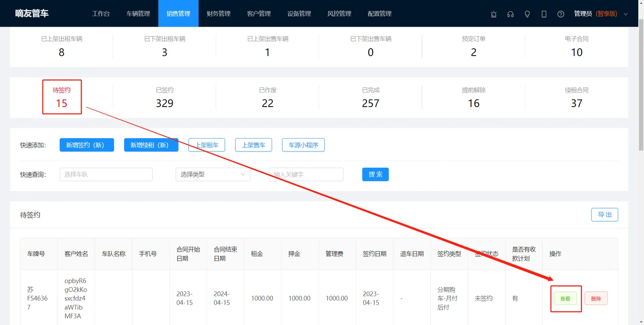Open the question mark help icon
Screen dimensions: 644x325
click(x=561, y=14)
